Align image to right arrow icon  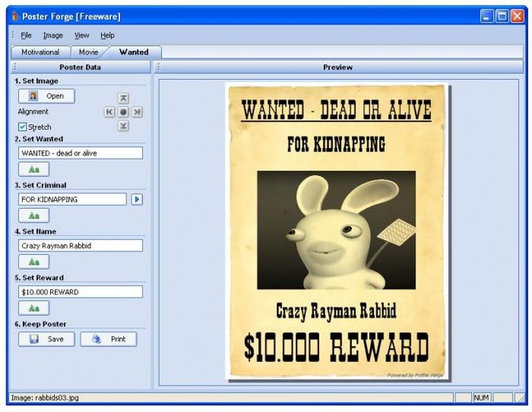tap(137, 112)
